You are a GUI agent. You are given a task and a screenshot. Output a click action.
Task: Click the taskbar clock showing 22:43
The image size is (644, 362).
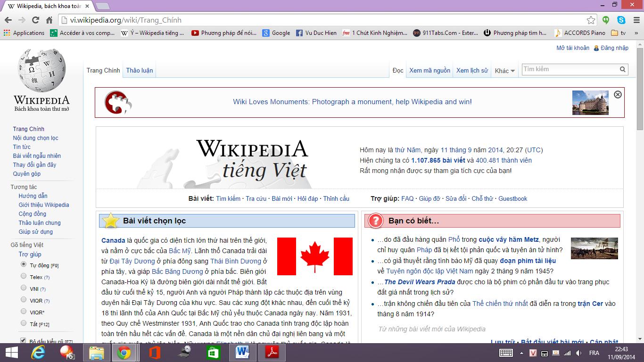pyautogui.click(x=621, y=353)
